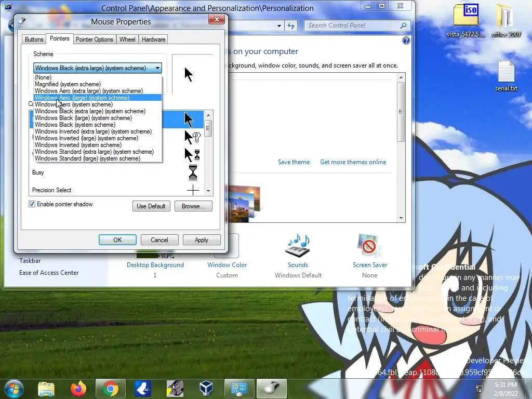Open Desktop Background link
Viewport: 532px width, 399px height.
pos(155,265)
